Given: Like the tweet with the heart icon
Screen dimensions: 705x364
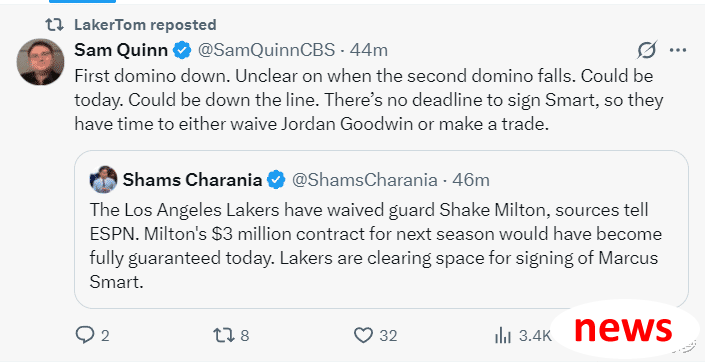Looking at the screenshot, I should 363,335.
